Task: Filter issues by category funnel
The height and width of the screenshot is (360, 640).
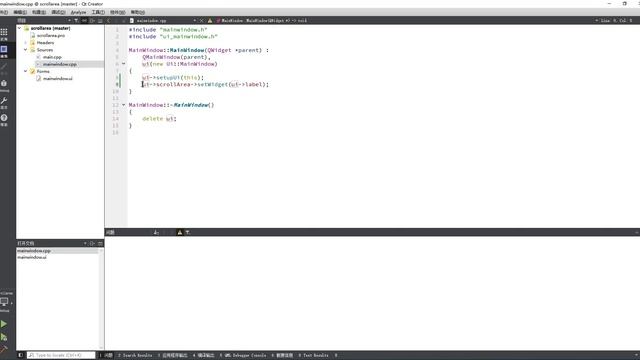Action: point(187,232)
